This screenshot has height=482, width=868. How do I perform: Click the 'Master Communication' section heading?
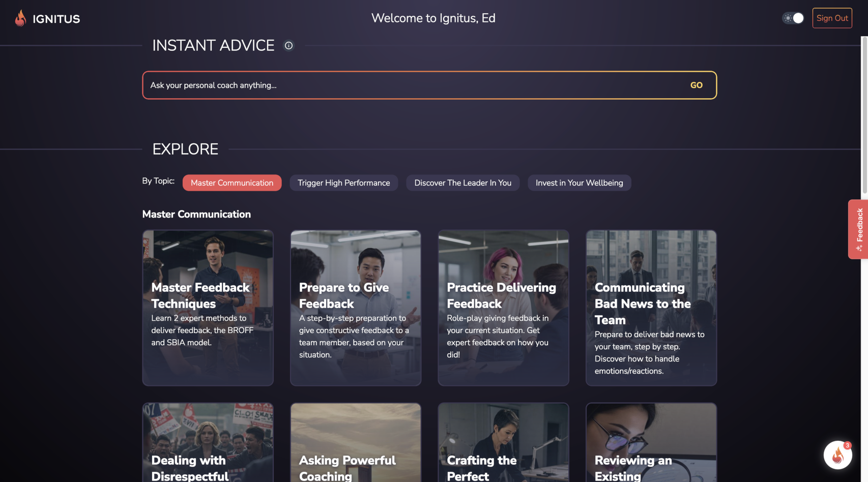coord(196,214)
